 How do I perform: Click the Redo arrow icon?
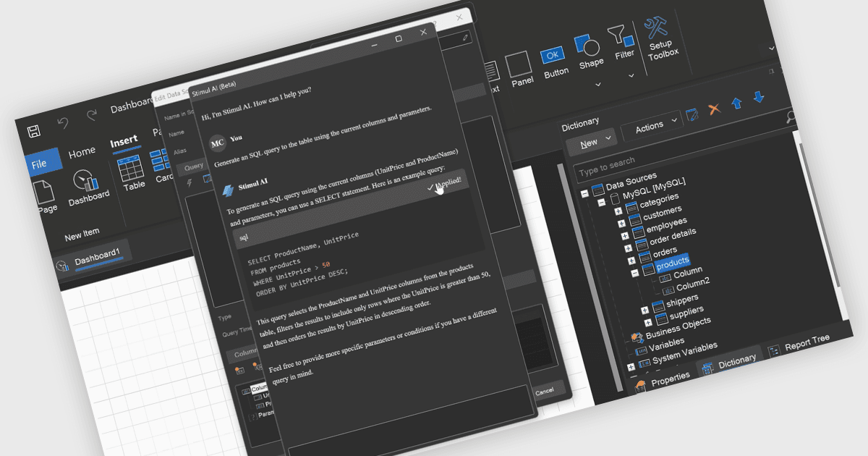click(x=92, y=115)
